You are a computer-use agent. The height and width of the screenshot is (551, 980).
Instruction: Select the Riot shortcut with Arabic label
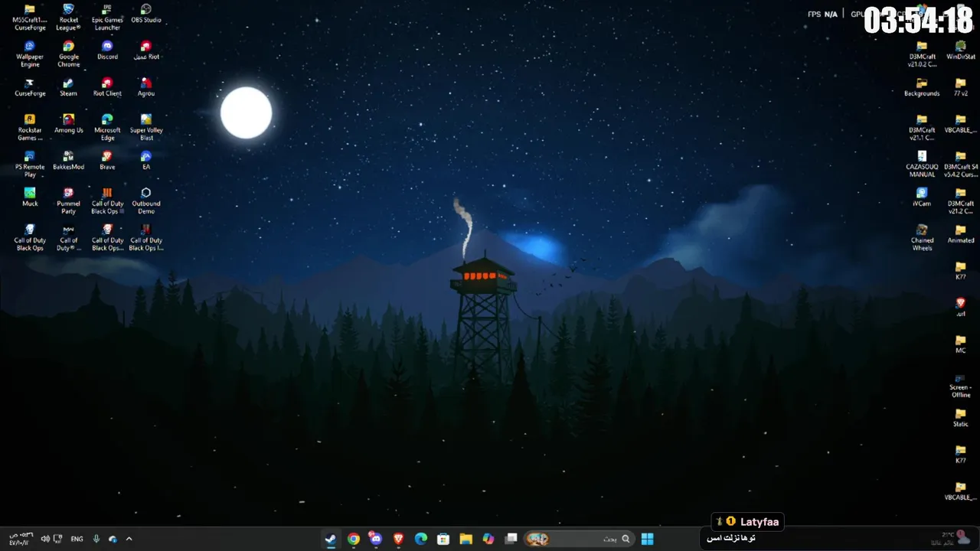pyautogui.click(x=146, y=51)
